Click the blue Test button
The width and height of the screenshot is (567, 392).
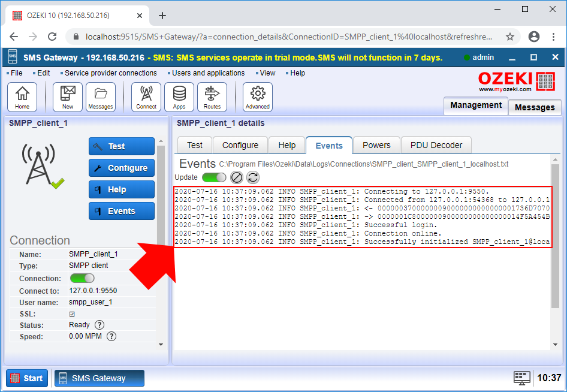[x=122, y=146]
